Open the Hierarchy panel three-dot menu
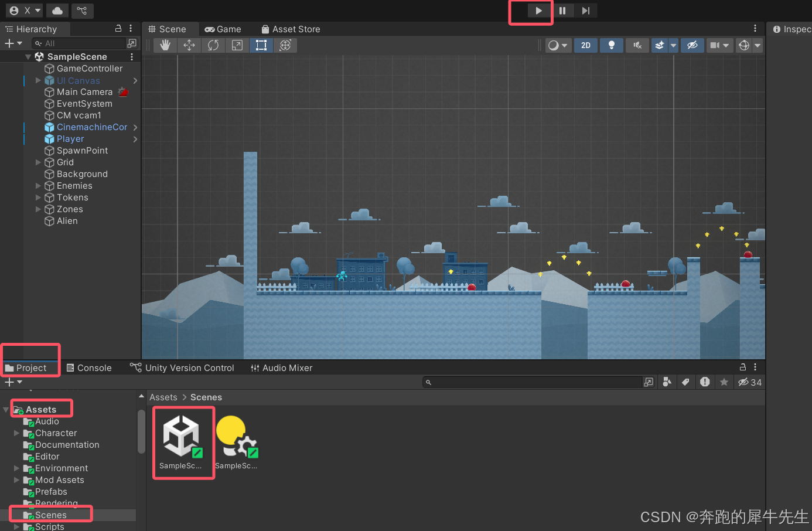The image size is (812, 531). pyautogui.click(x=131, y=28)
